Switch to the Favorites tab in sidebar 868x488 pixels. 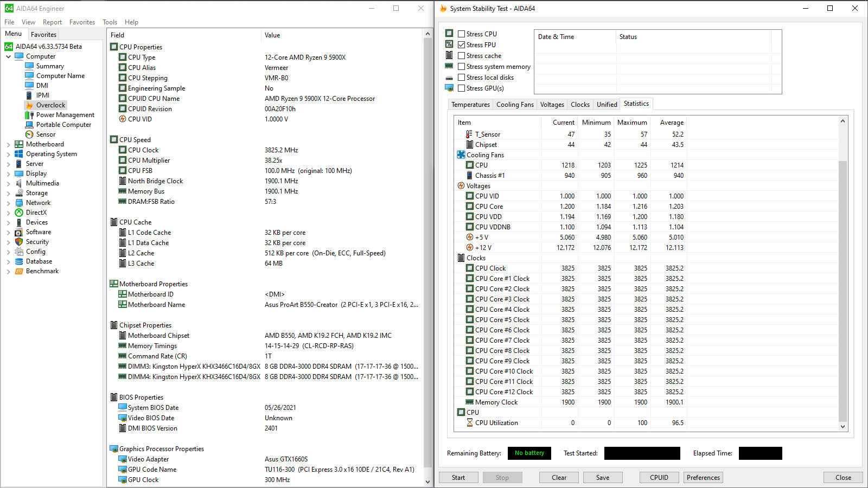click(43, 34)
